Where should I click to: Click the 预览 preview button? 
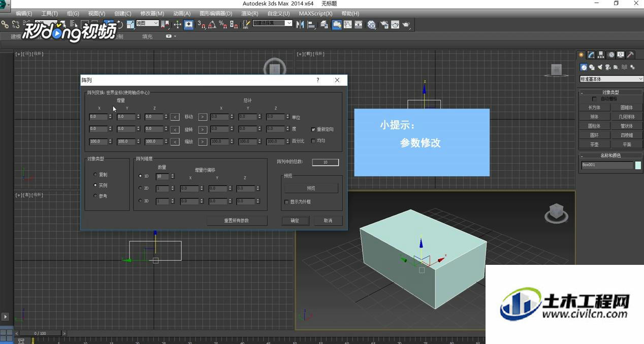(311, 188)
